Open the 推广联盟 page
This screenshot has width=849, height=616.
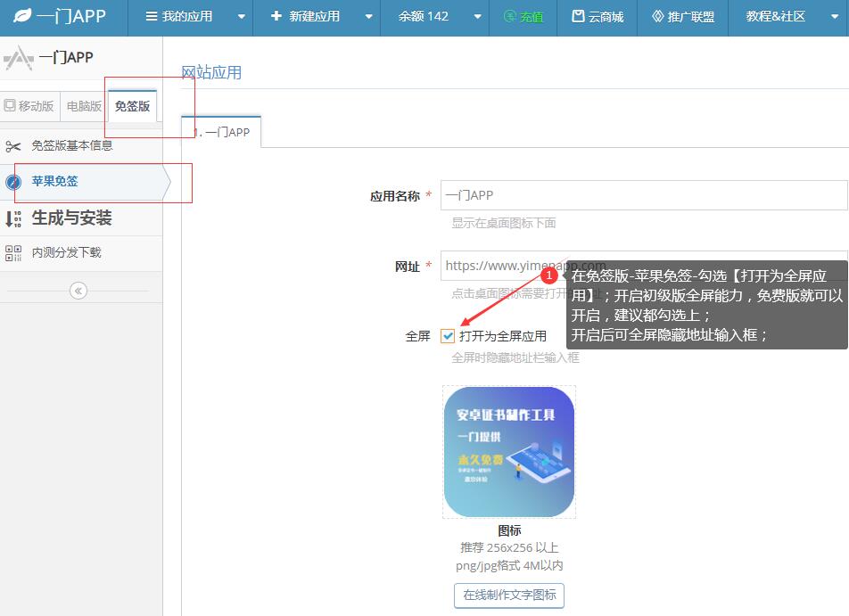tap(683, 18)
